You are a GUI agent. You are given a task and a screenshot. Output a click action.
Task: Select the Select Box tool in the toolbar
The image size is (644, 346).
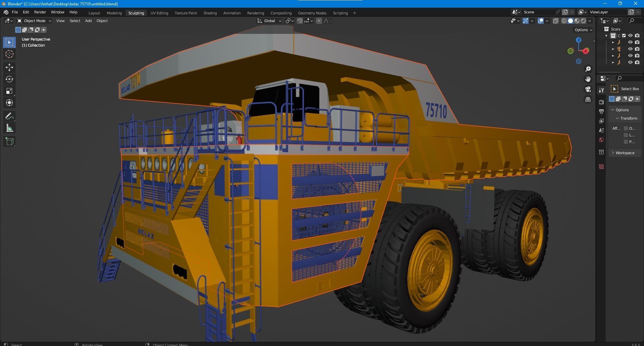(9, 42)
